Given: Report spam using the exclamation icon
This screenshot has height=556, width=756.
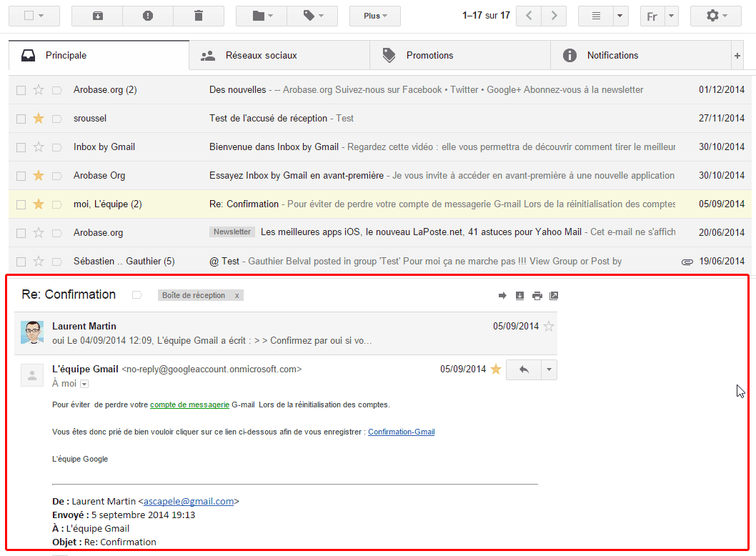Looking at the screenshot, I should (x=148, y=16).
